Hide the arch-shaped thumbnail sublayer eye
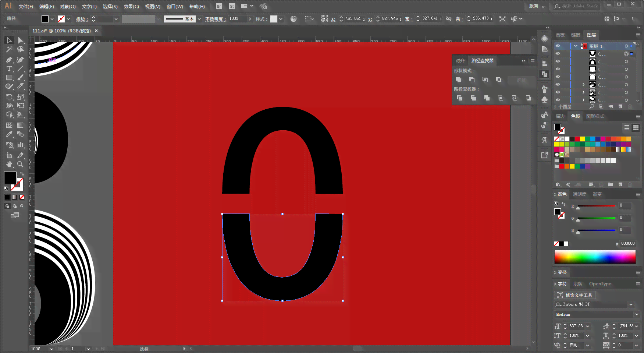This screenshot has height=353, width=644. (x=558, y=61)
